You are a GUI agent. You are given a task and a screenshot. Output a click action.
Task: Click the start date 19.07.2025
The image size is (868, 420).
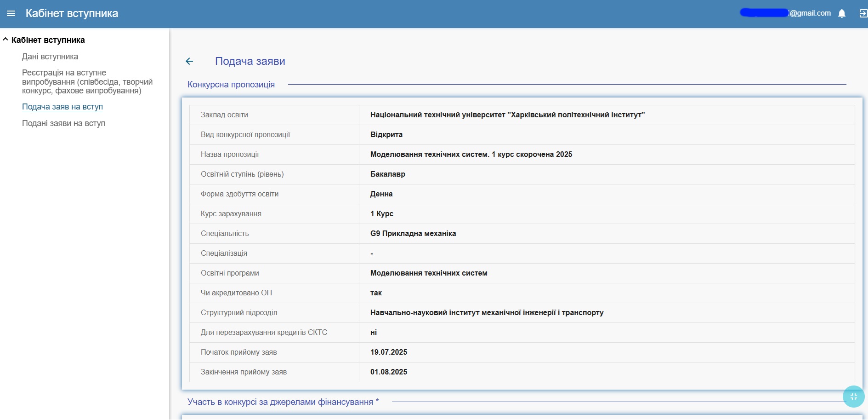click(389, 352)
